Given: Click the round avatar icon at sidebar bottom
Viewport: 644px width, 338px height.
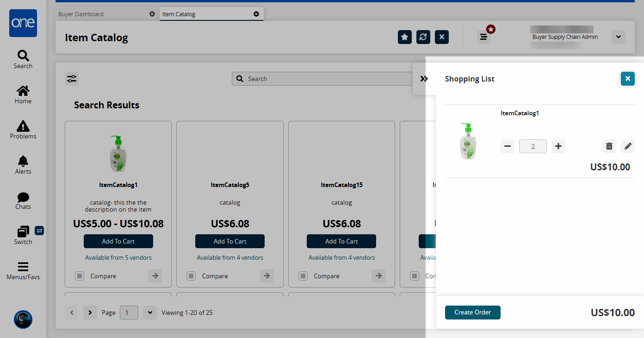Looking at the screenshot, I should [x=23, y=319].
